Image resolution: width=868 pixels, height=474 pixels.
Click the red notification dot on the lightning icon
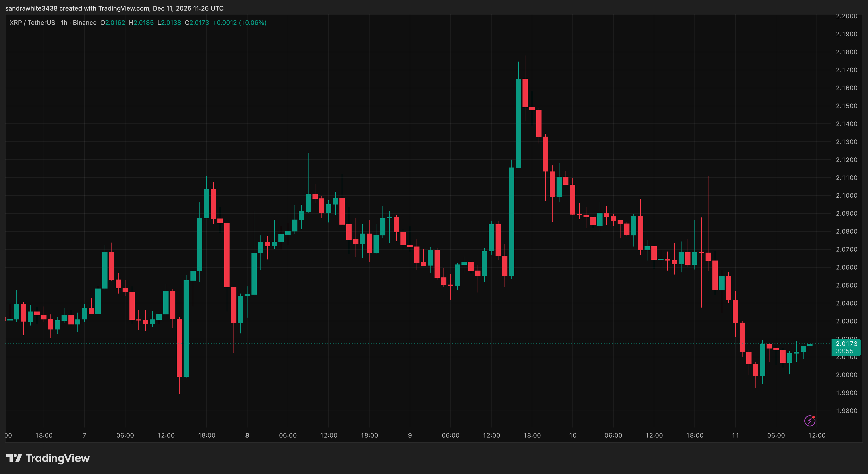pyautogui.click(x=813, y=417)
